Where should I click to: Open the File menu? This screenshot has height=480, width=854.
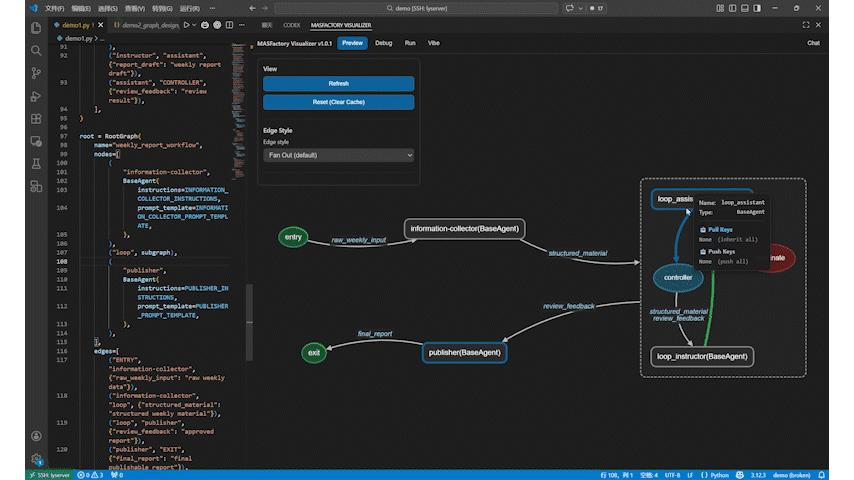coord(54,8)
